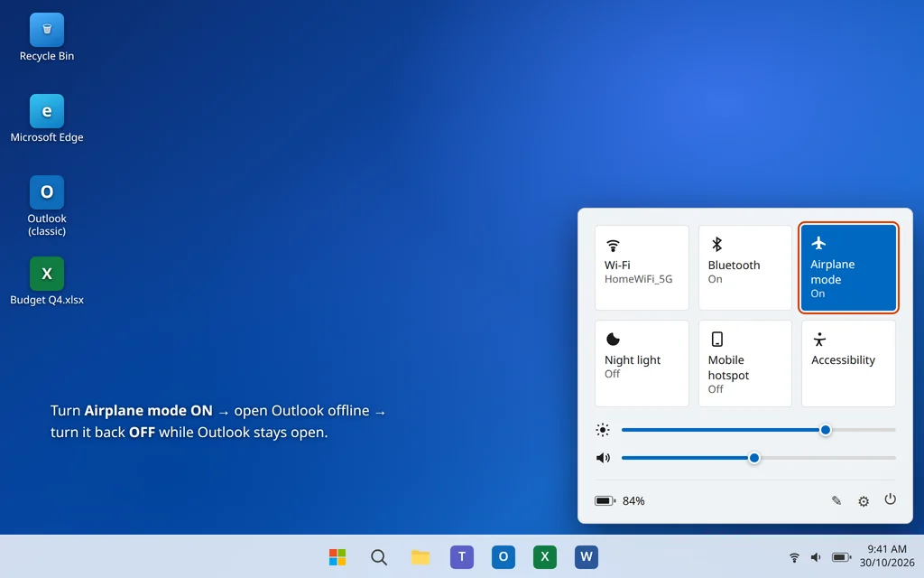This screenshot has height=578, width=924.
Task: Click the system tray battery icon
Action: [841, 557]
